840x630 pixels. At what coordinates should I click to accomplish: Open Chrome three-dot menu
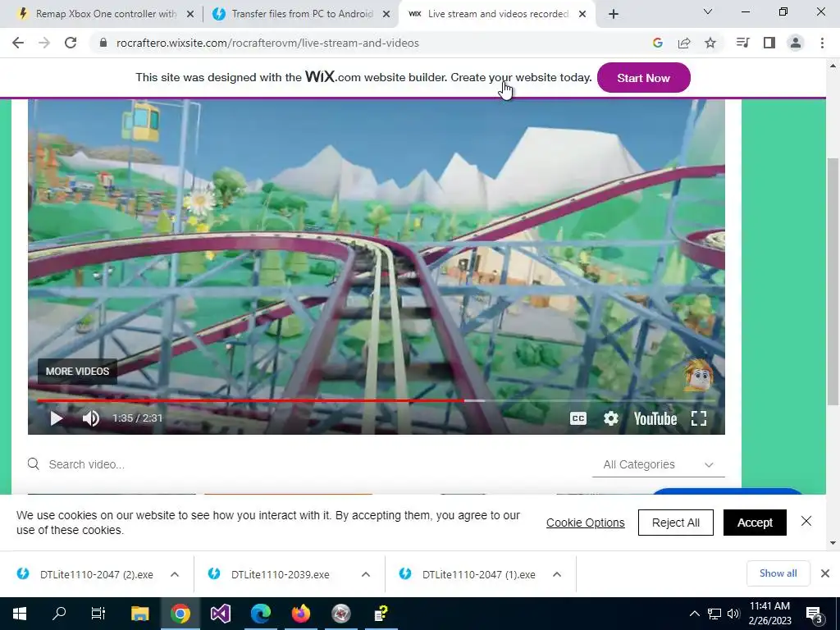click(822, 43)
